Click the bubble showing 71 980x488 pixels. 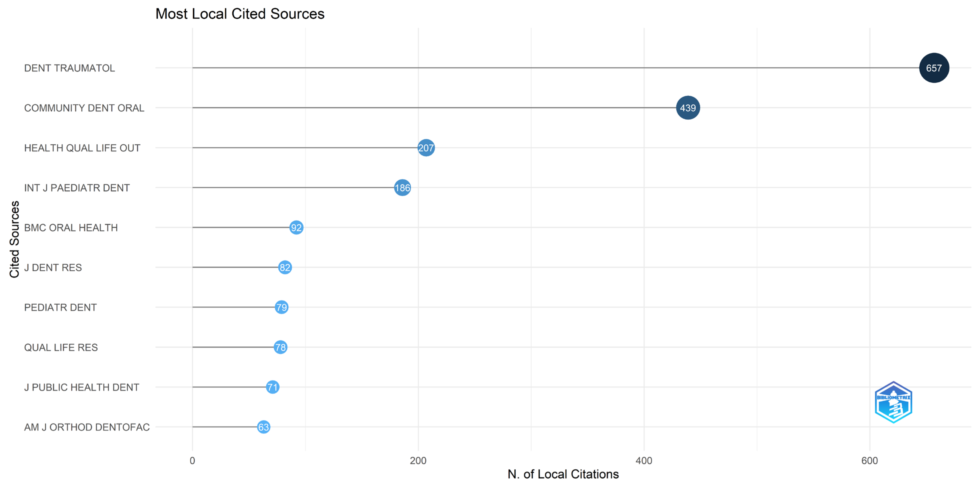point(272,387)
